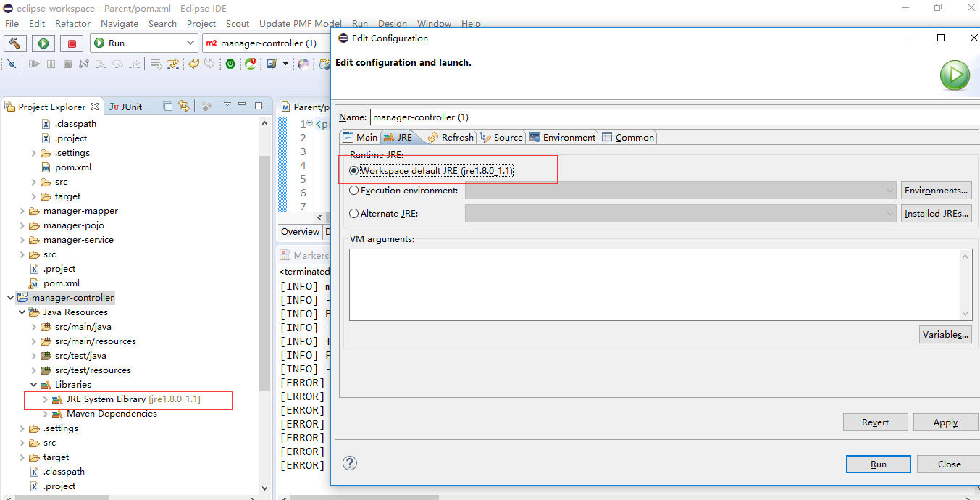Switch to Common tab in Edit Configuration
Screen dimensions: 980x500
[628, 137]
